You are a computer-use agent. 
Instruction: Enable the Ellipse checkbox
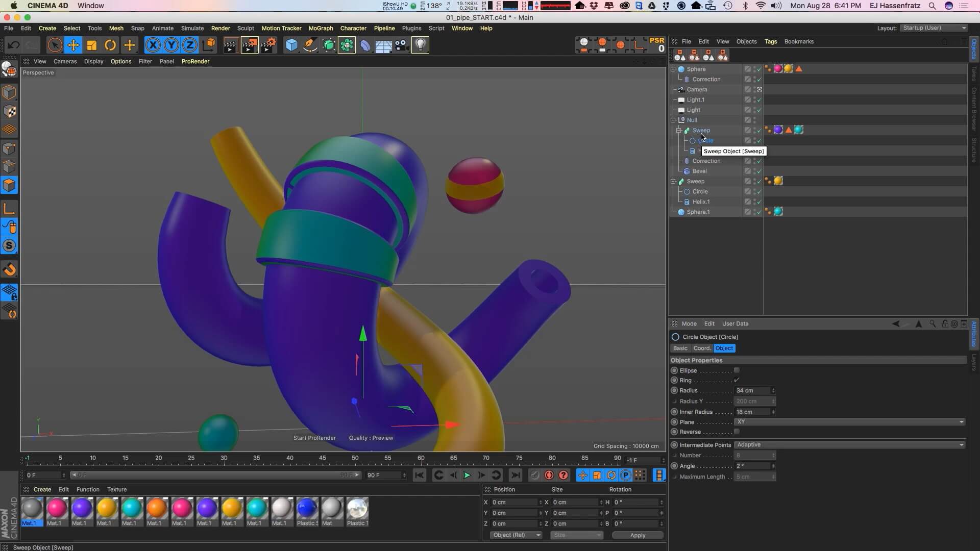737,370
